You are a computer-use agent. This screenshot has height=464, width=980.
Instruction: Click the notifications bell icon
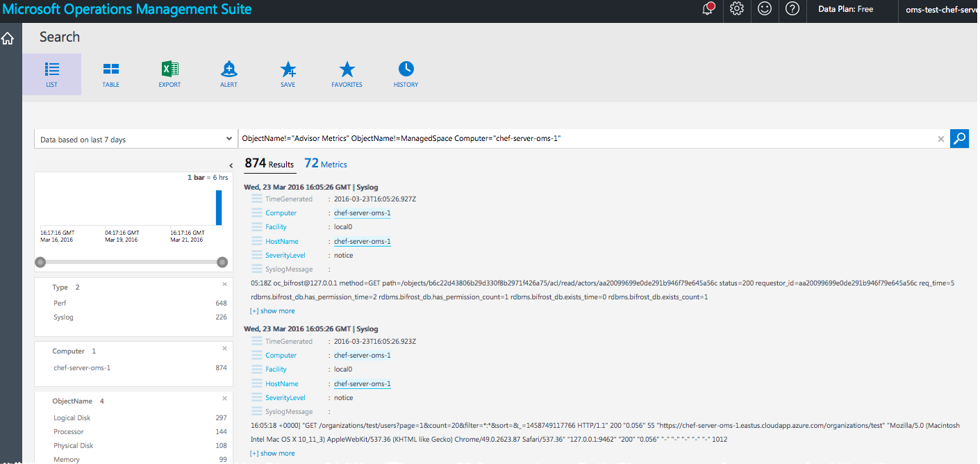708,10
